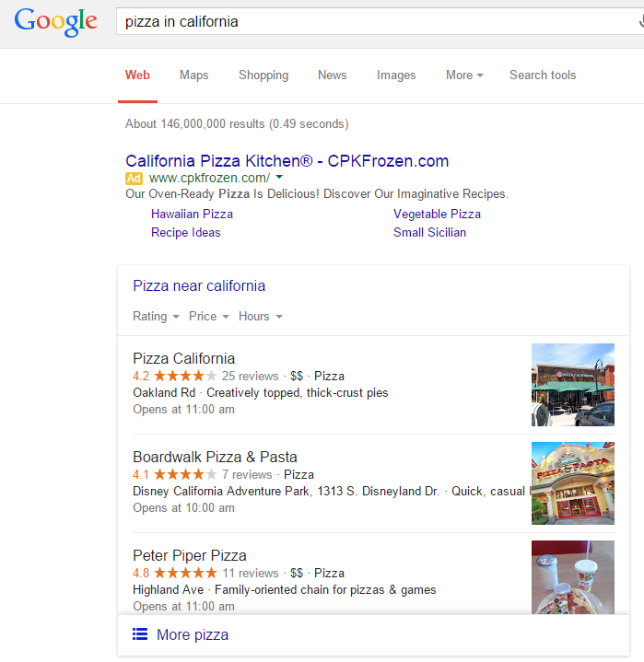Open the Price filter dropdown

pos(209,316)
